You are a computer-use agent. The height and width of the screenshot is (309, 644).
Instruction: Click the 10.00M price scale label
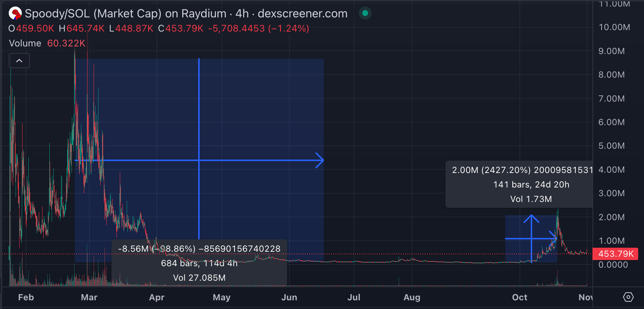click(614, 27)
